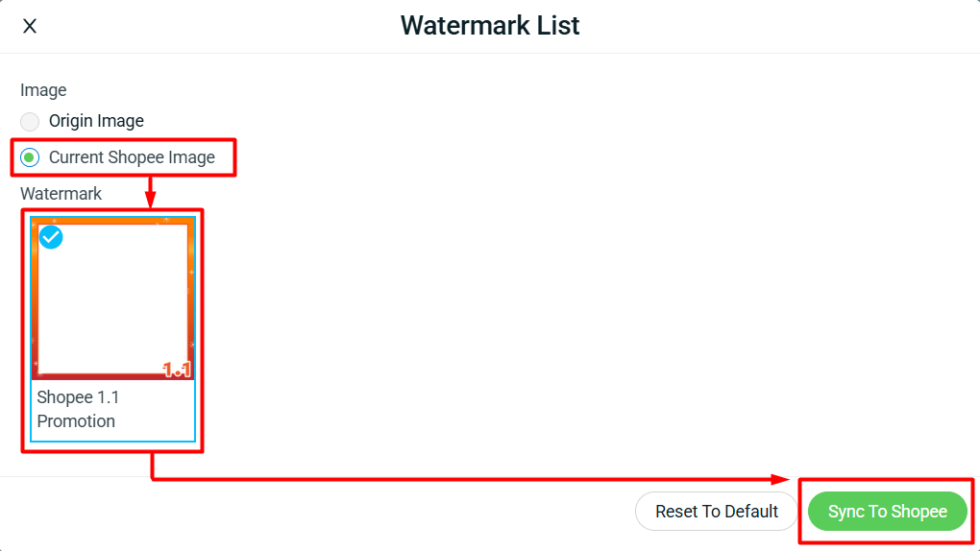Reset watermark with Reset To Default
The width and height of the screenshot is (980, 551).
[716, 512]
